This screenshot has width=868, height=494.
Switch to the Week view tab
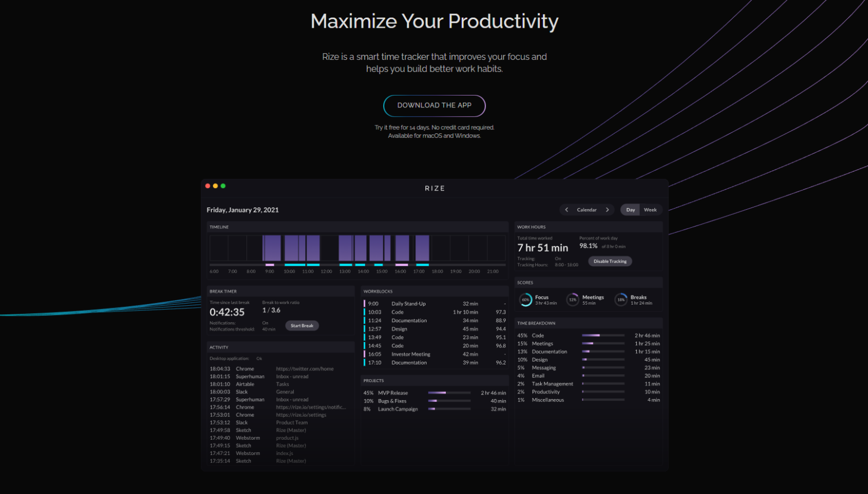tap(650, 210)
